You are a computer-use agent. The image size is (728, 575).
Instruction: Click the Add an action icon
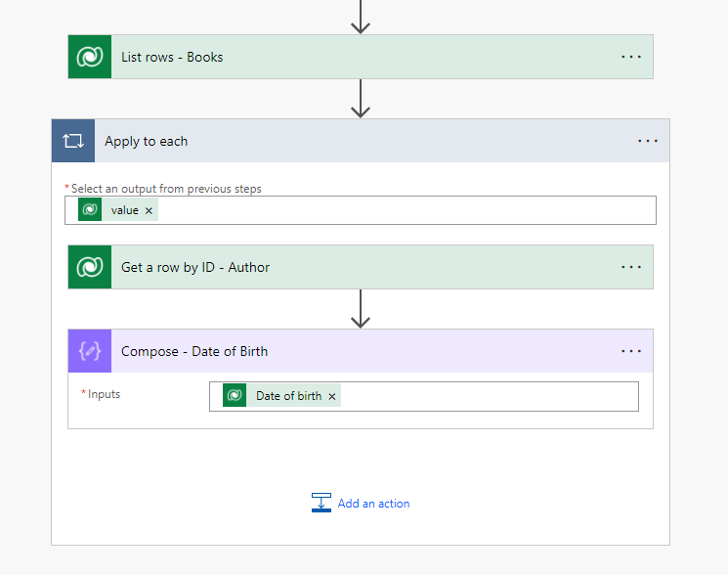pos(321,504)
